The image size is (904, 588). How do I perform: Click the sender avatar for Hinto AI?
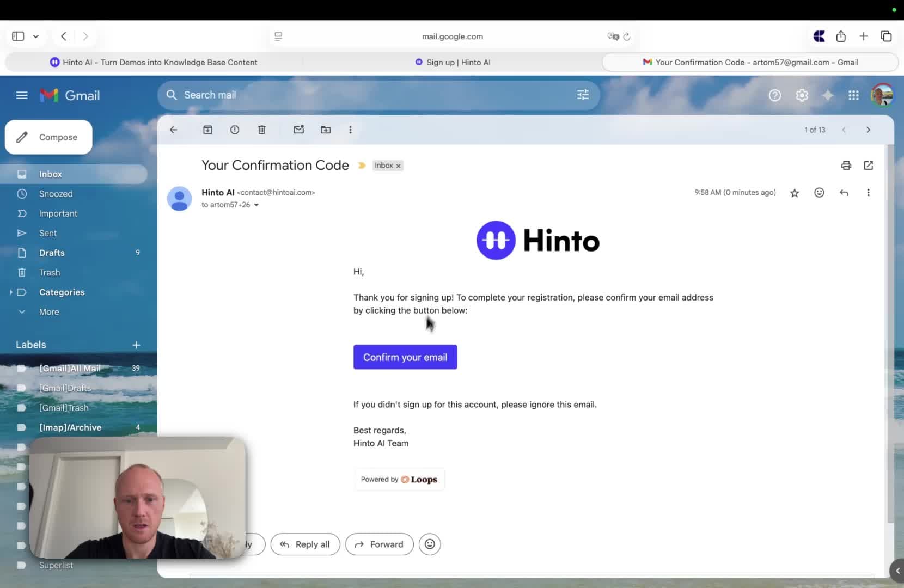pos(179,199)
